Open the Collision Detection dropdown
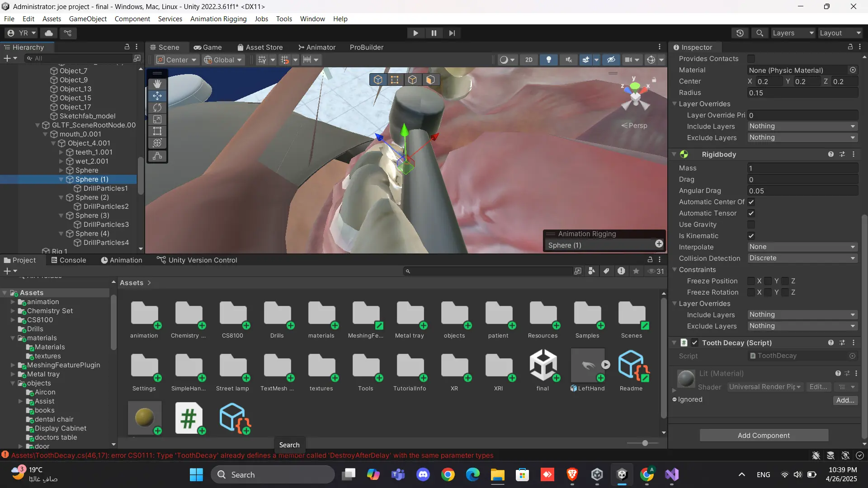The width and height of the screenshot is (868, 488). tap(802, 258)
